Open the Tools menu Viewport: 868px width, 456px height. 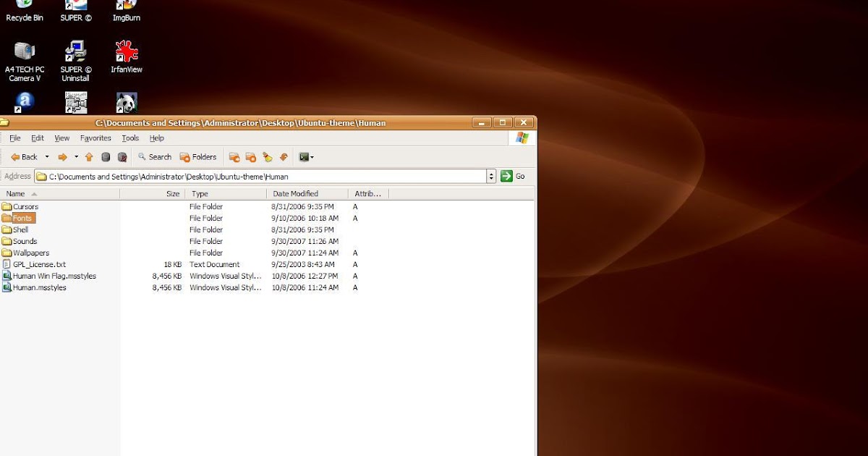point(129,138)
